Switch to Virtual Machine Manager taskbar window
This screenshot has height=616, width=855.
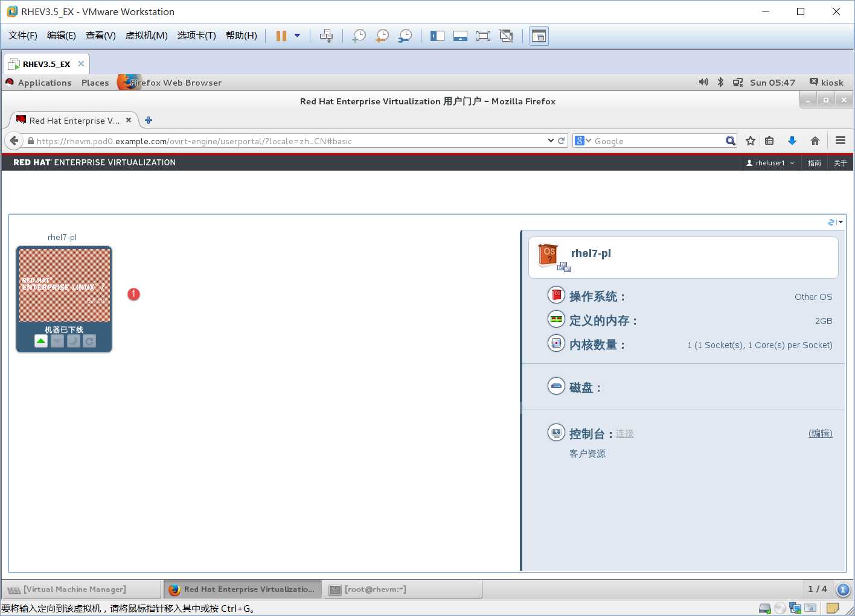coord(82,589)
